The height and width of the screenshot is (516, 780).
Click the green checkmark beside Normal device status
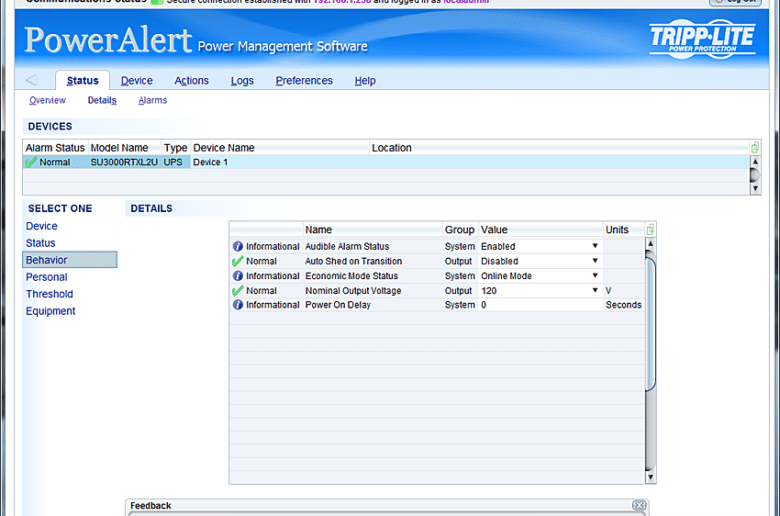[31, 162]
